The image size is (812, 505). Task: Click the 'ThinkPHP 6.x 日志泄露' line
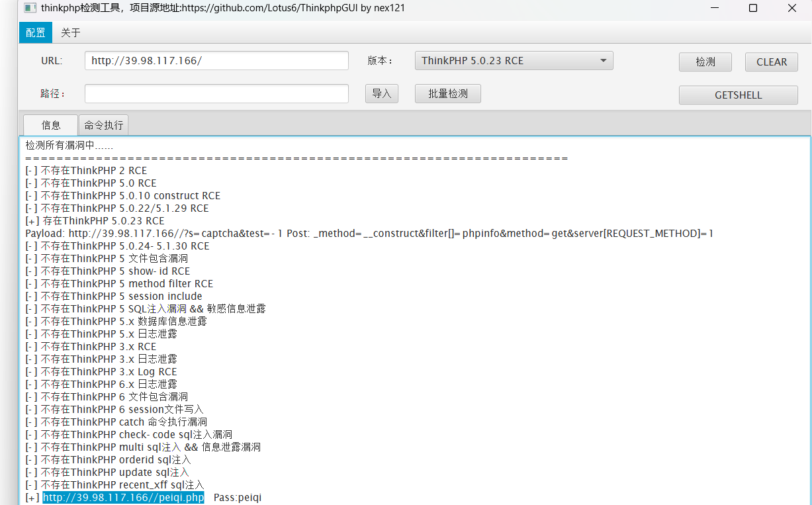101,385
